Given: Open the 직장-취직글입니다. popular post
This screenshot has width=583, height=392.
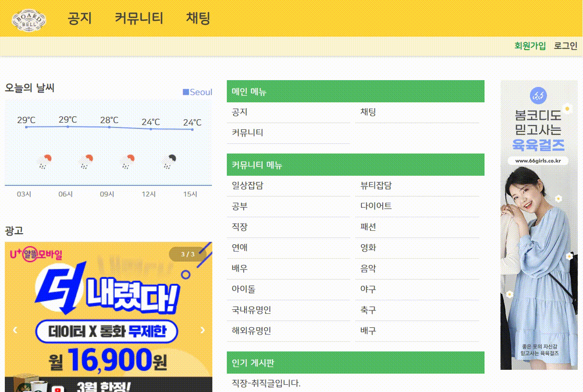Looking at the screenshot, I should (x=266, y=384).
